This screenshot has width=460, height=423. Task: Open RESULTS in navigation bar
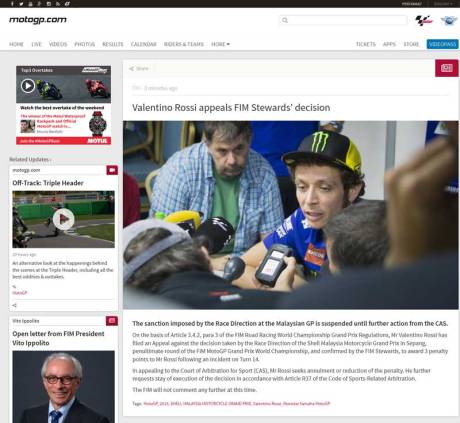coord(113,44)
